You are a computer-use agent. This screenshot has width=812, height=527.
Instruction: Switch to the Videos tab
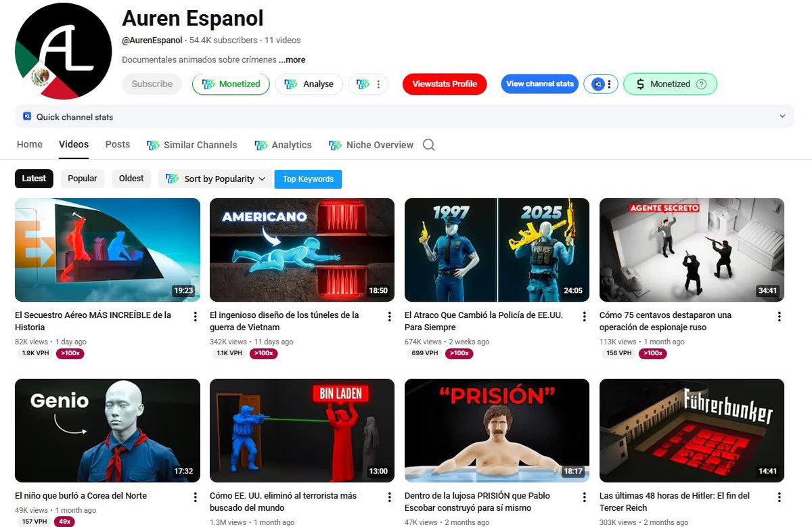74,144
